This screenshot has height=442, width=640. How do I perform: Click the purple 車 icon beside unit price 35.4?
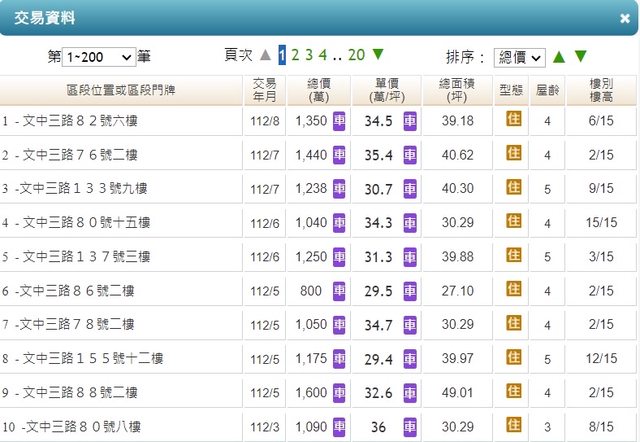click(410, 155)
